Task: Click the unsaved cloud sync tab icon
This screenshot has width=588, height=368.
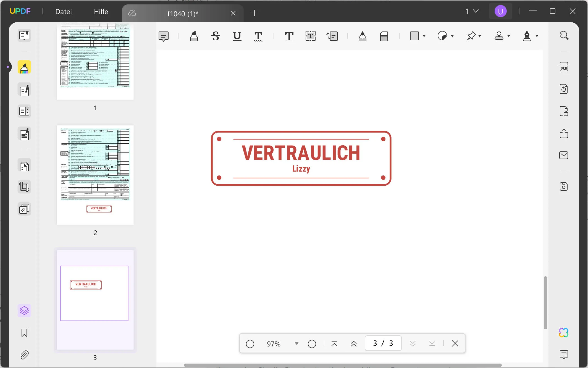Action: point(132,13)
